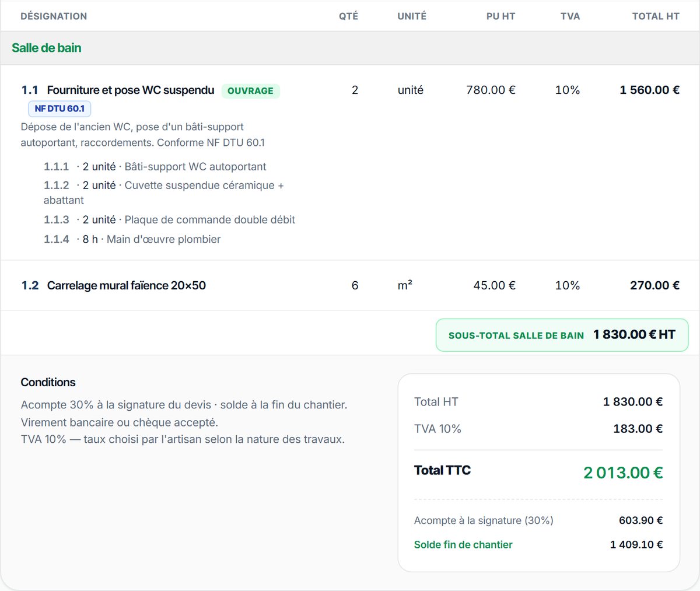
Task: Select the TOTAL HT column header
Action: (x=656, y=16)
